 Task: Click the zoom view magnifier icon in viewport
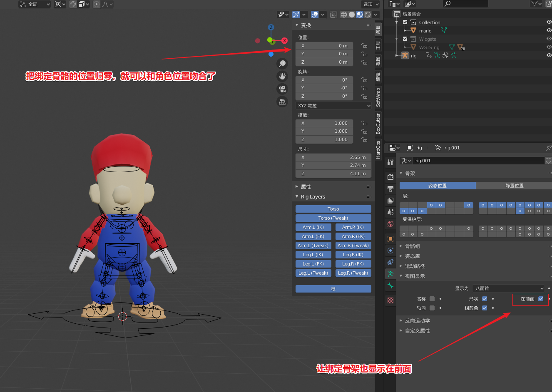tap(282, 63)
